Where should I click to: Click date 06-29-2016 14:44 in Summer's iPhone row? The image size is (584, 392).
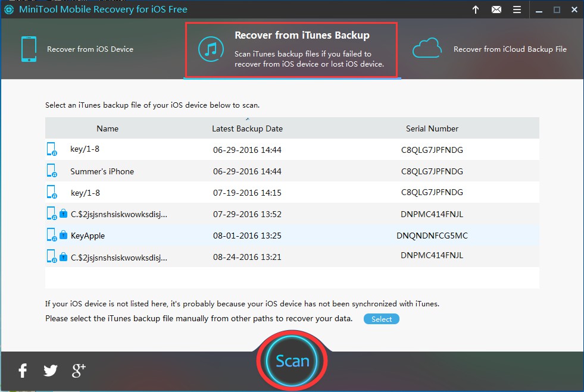[247, 171]
